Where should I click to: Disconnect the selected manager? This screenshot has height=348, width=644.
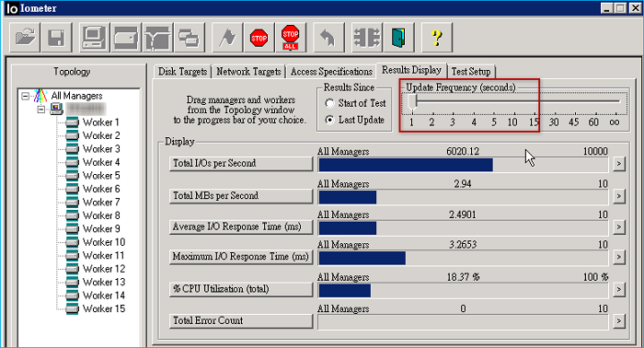367,38
